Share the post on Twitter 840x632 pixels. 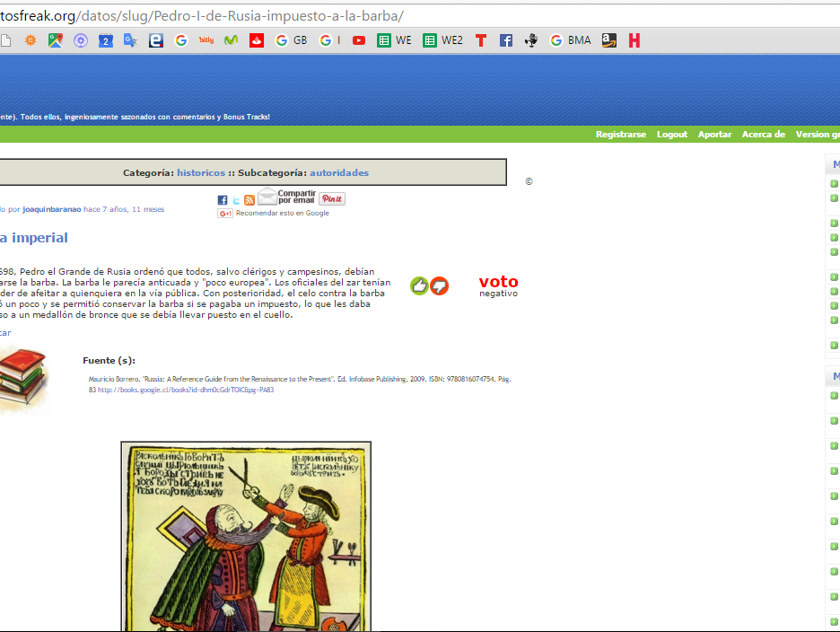pyautogui.click(x=236, y=200)
